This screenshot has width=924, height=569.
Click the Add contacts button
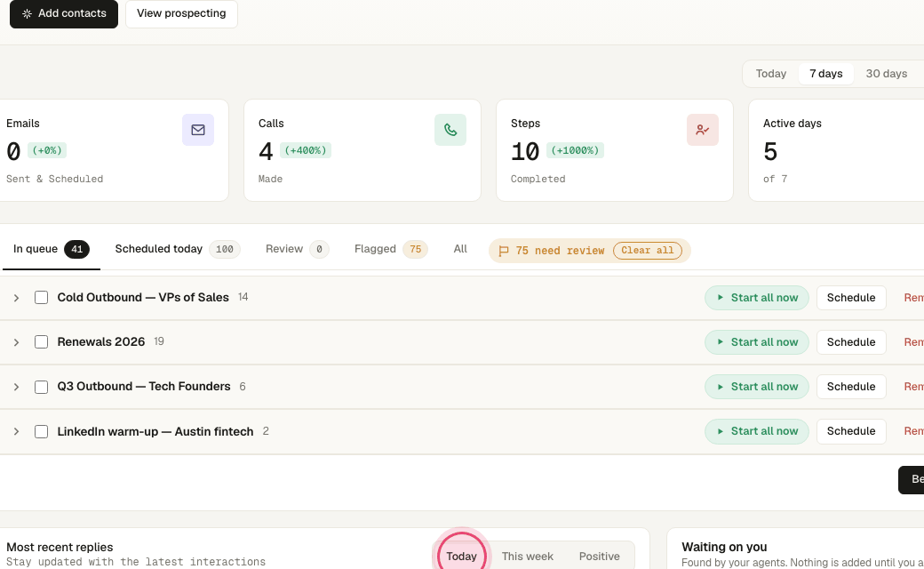[x=64, y=13]
